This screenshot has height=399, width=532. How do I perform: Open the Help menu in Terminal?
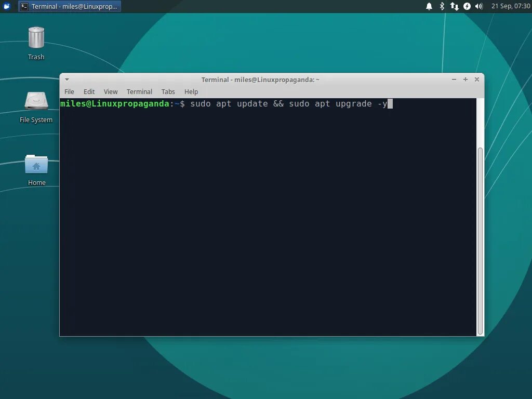coord(191,91)
